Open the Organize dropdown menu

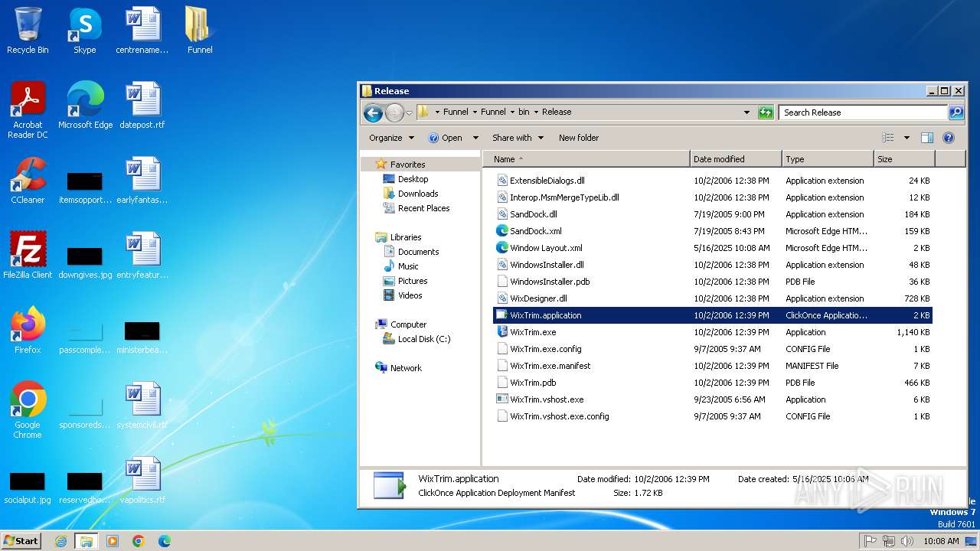pos(391,138)
